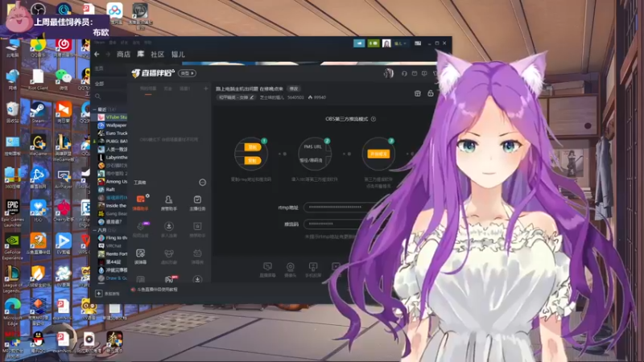Image resolution: width=644 pixels, height=362 pixels.
Task: Open the PK tool icon with red badge
Action: 169,279
